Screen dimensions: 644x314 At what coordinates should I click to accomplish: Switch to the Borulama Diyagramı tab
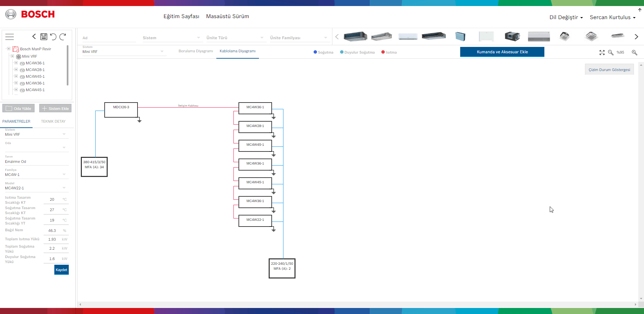(196, 51)
